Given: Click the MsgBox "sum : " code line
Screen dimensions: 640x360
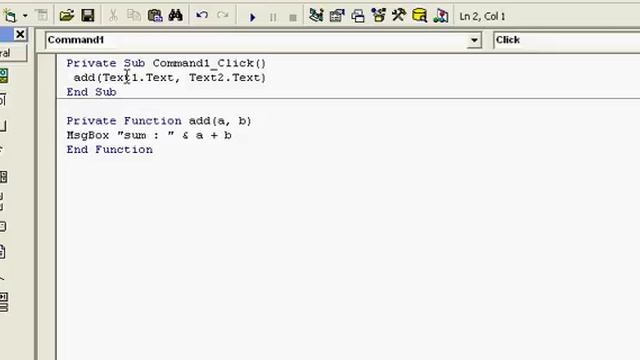Looking at the screenshot, I should [149, 135].
